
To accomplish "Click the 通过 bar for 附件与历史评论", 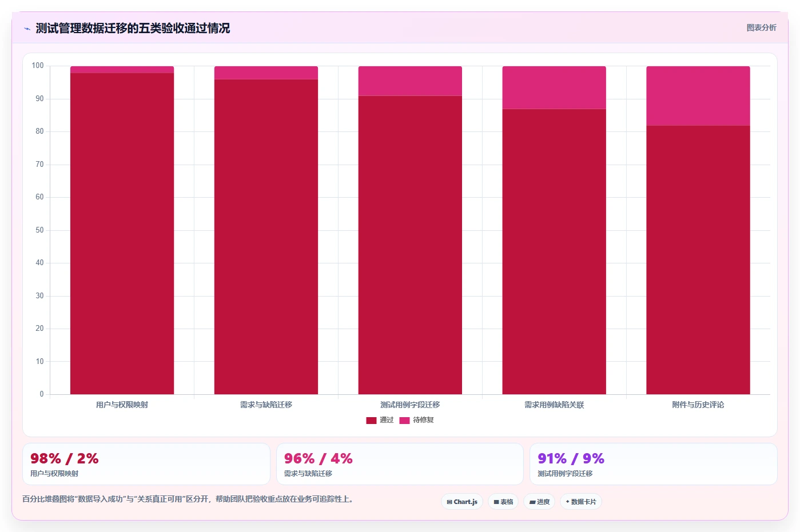I will click(x=698, y=260).
